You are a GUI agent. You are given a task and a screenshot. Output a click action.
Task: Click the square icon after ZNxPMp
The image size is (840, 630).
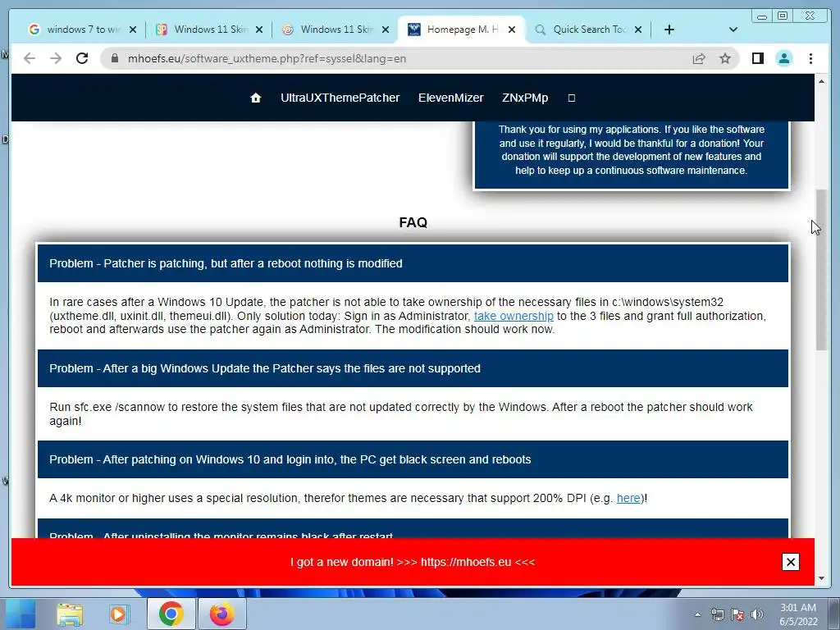pos(571,98)
